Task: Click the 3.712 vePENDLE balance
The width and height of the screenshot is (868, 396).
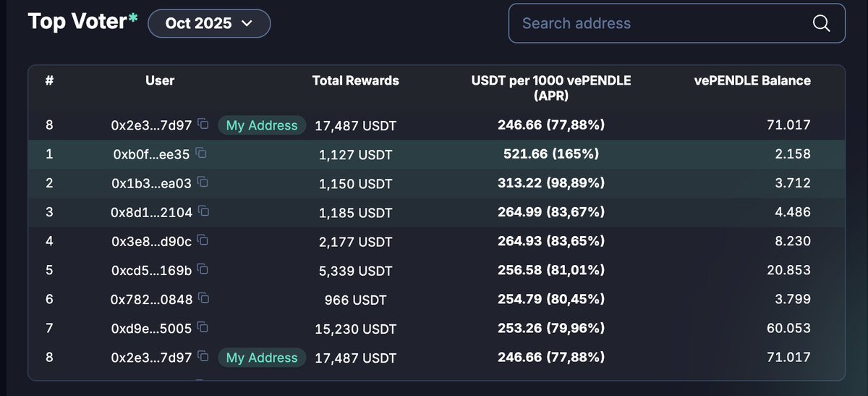Action: [793, 183]
